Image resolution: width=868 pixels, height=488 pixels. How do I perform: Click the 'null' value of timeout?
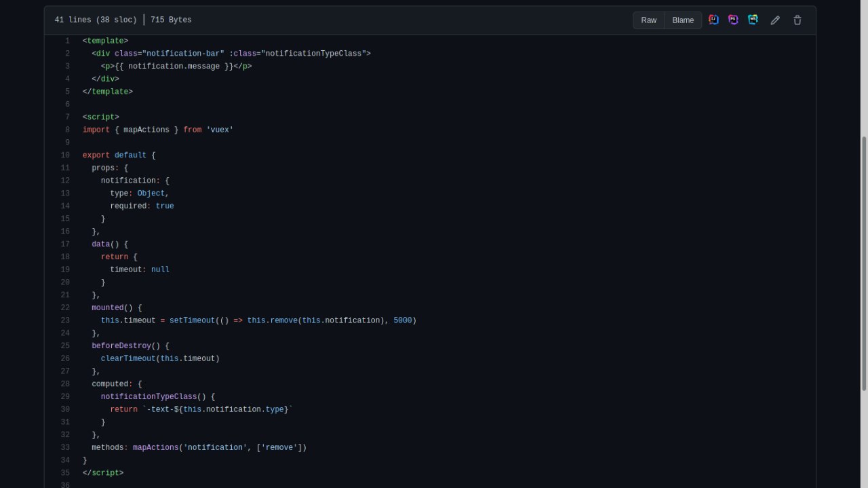pos(160,270)
